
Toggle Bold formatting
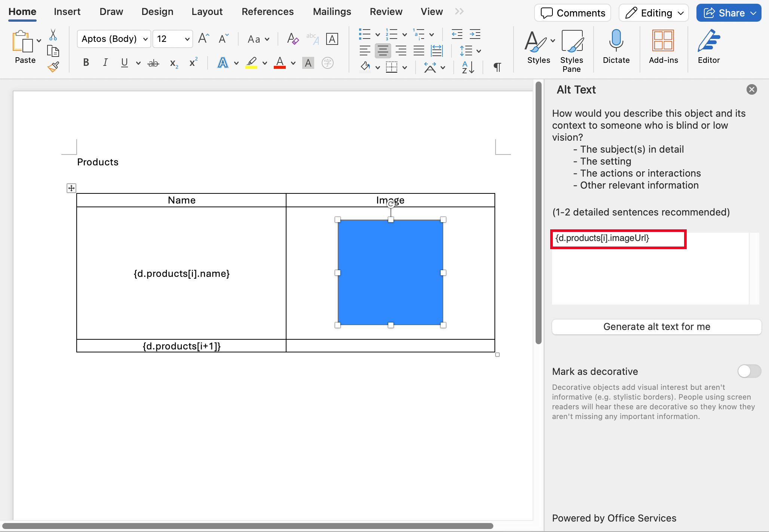click(86, 62)
